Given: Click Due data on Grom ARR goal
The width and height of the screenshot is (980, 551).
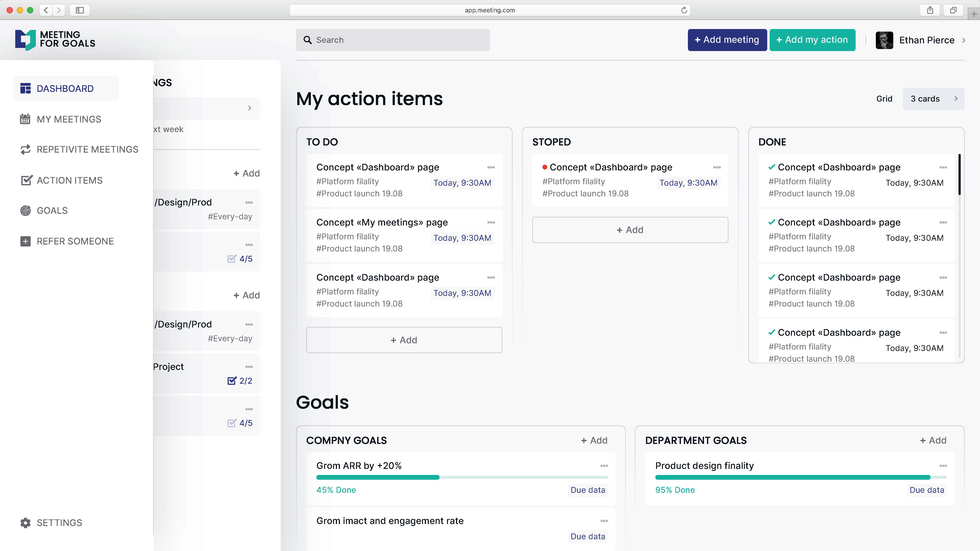Looking at the screenshot, I should coord(588,490).
